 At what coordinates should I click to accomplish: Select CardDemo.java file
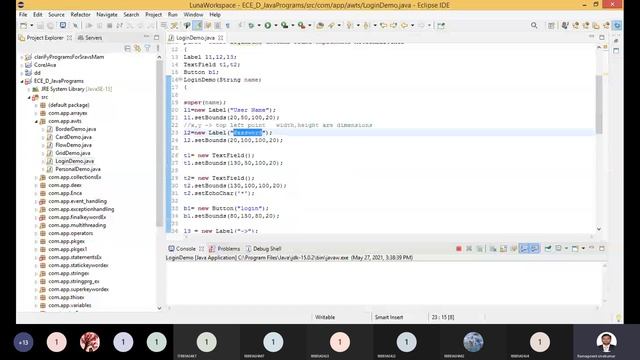click(x=73, y=137)
